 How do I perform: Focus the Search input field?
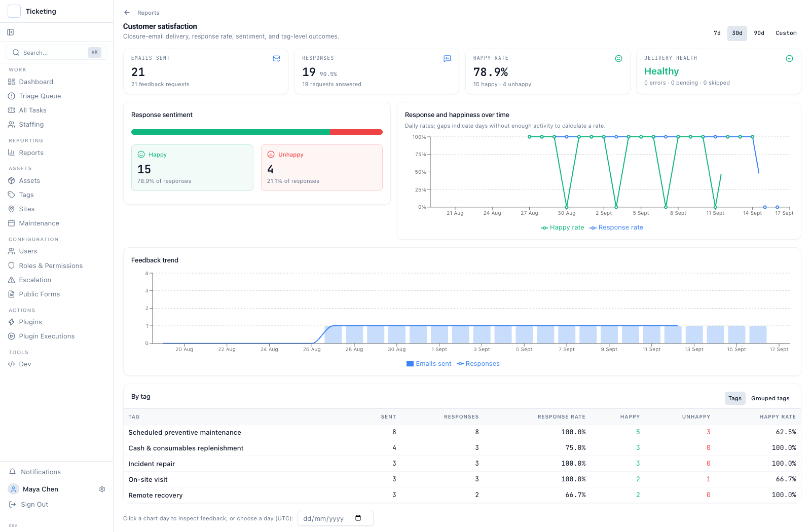pos(56,53)
